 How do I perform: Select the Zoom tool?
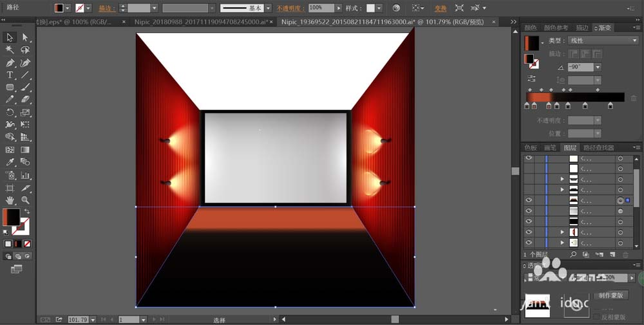pyautogui.click(x=25, y=200)
